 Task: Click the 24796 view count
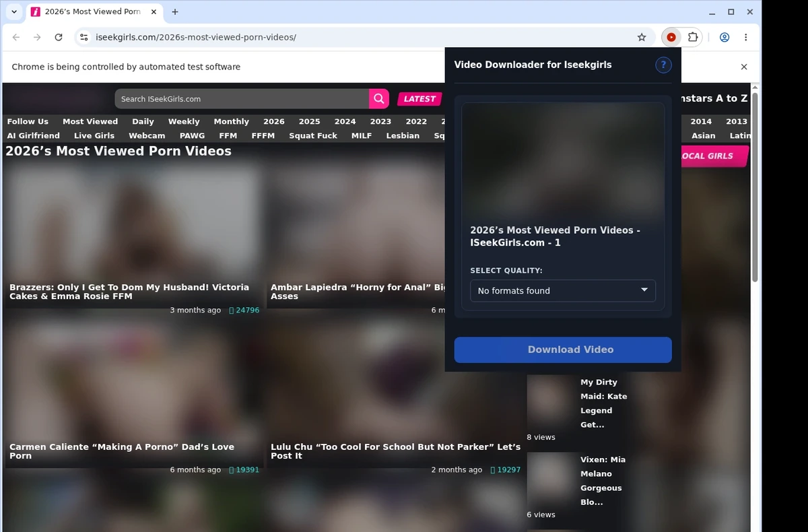pyautogui.click(x=244, y=310)
